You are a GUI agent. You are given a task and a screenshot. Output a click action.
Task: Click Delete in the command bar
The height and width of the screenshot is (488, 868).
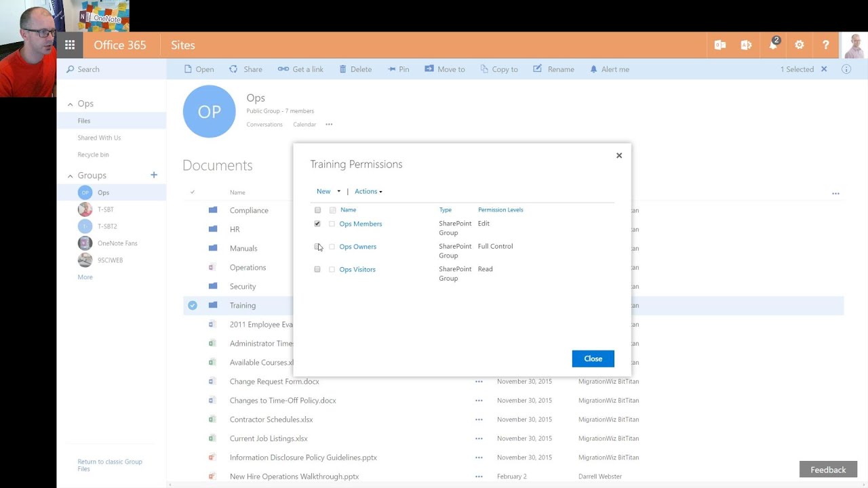click(355, 69)
